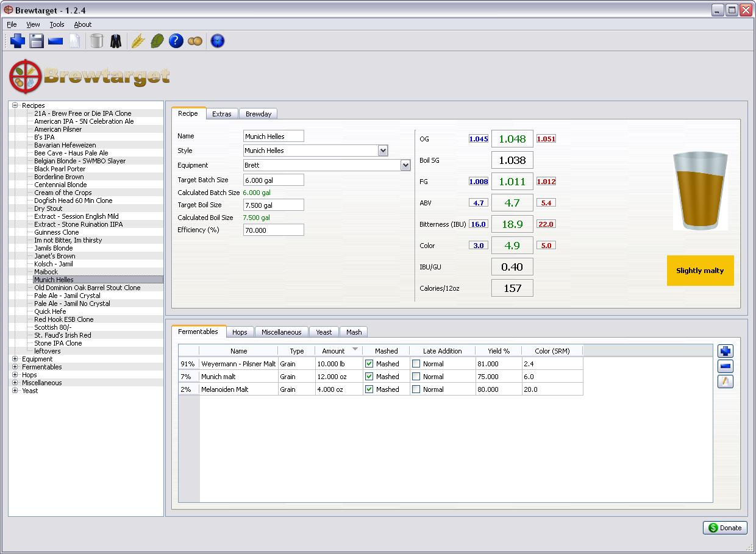The image size is (756, 554).
Task: Open the Yeast tab in the ingredients panel
Action: (x=324, y=332)
